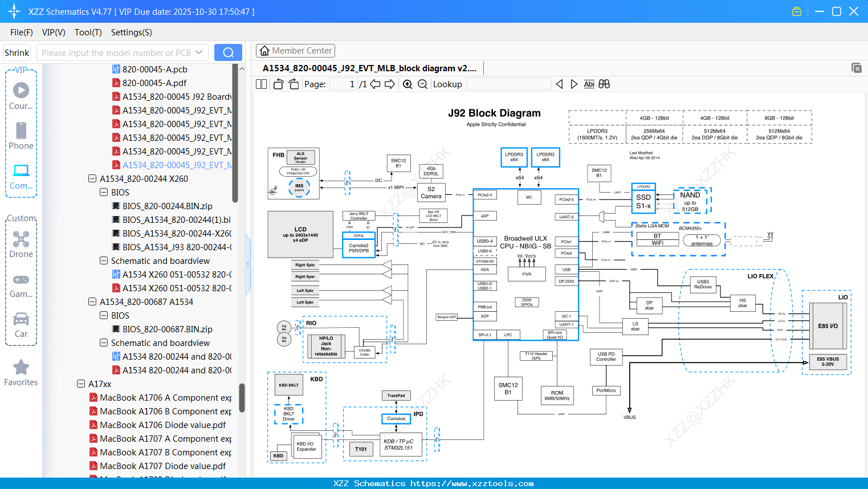
Task: Click the PCB file icon for 820-00045-A.pcb
Action: coord(116,70)
